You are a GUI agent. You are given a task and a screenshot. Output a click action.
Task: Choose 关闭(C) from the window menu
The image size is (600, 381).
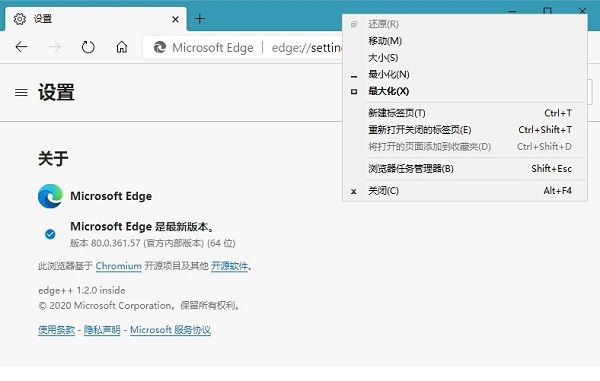(465, 190)
